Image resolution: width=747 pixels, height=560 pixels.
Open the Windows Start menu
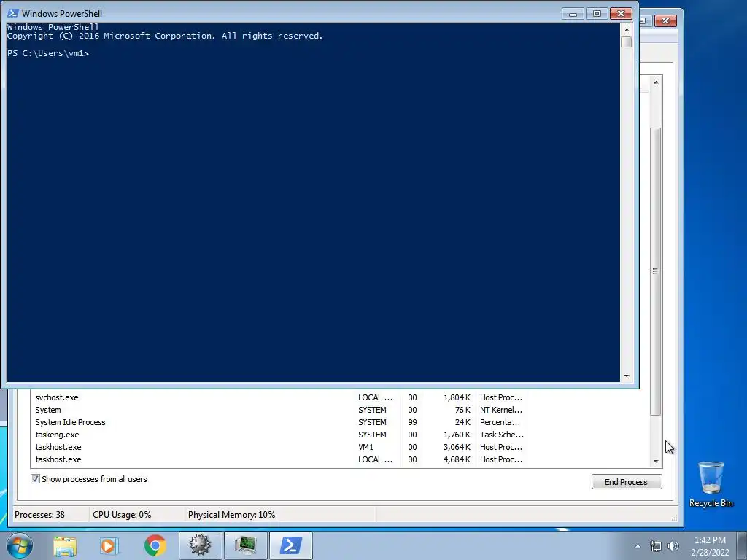click(20, 545)
